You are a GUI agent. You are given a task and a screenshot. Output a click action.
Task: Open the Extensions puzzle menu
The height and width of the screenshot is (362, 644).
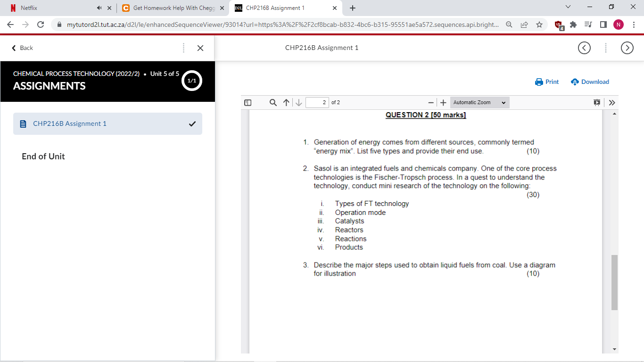click(573, 25)
